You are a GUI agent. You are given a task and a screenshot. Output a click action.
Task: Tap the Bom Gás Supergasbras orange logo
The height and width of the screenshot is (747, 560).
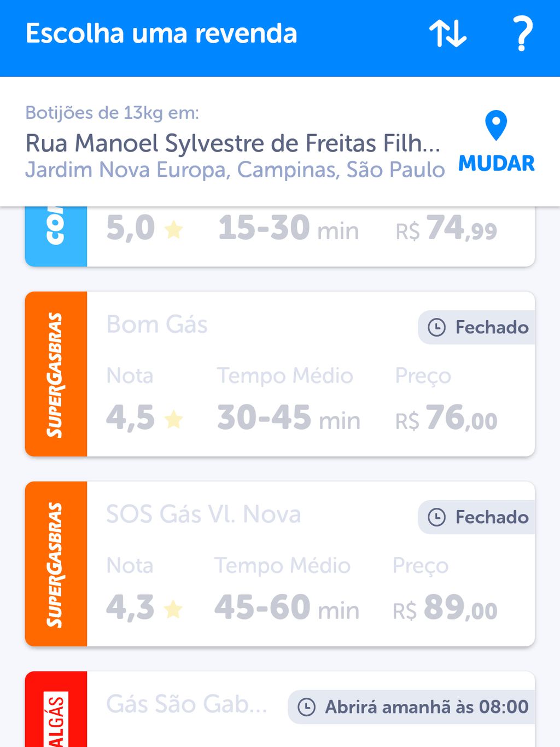point(56,374)
